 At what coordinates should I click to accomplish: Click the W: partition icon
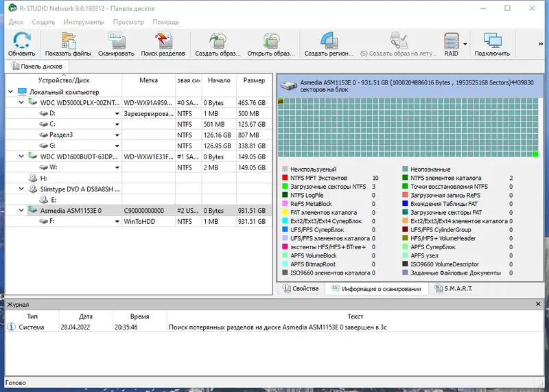[44, 168]
